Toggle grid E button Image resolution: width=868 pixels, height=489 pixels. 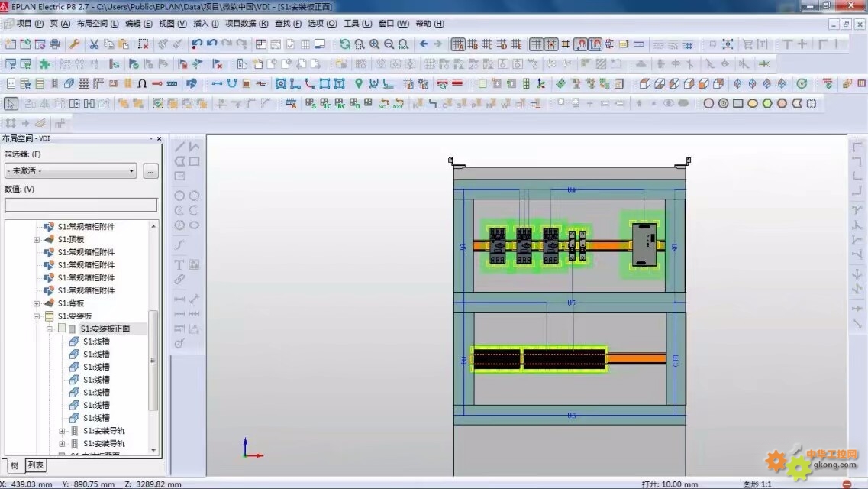pyautogui.click(x=517, y=44)
